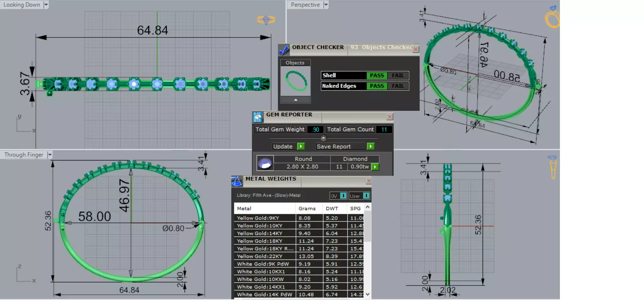This screenshot has height=300, width=644.
Task: Click the Library: Fifth Ave - (Slow)-Metal label
Action: (268, 195)
